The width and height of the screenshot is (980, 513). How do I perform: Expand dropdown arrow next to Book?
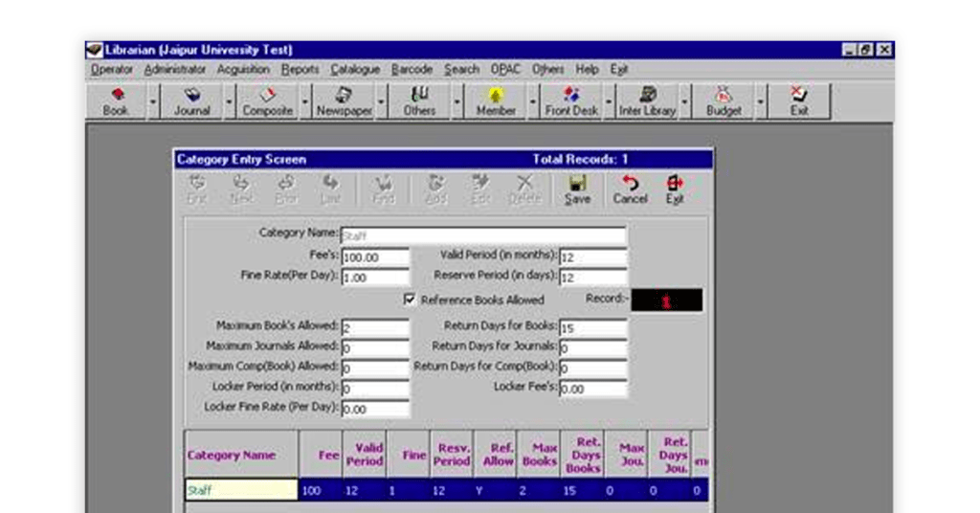pyautogui.click(x=153, y=101)
